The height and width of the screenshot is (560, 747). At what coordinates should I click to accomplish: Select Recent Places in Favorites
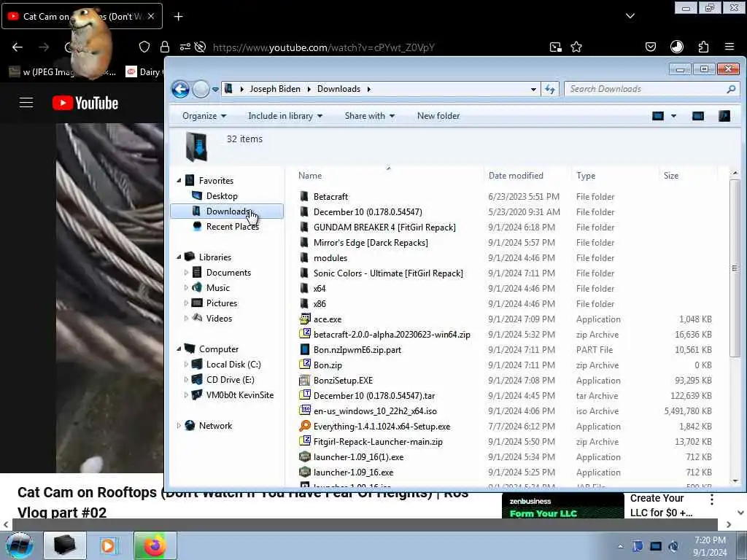pos(233,227)
